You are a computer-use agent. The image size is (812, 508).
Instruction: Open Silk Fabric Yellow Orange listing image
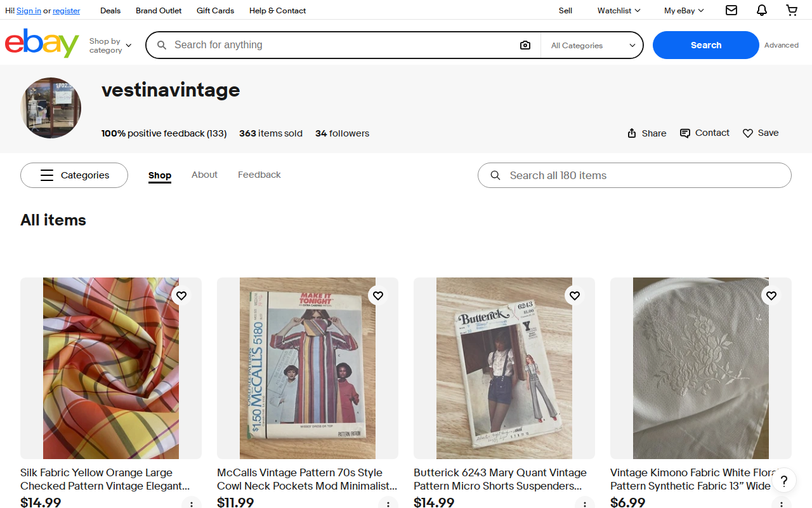tap(111, 368)
